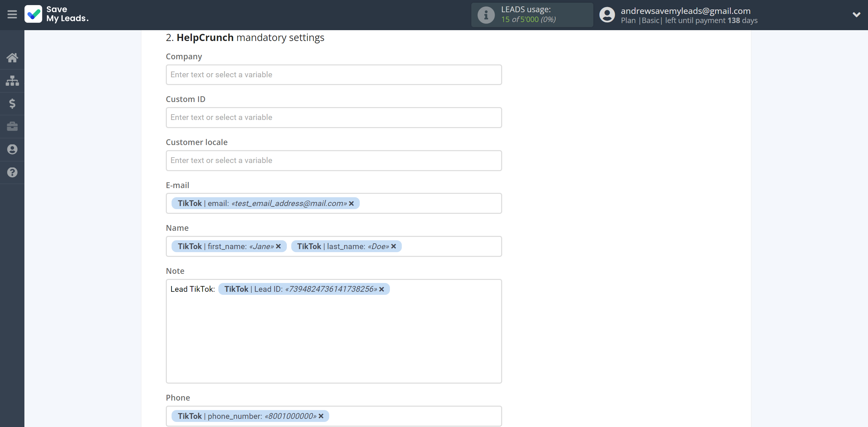The width and height of the screenshot is (868, 427).
Task: Remove the TikTok first_name variable tag
Action: [278, 246]
